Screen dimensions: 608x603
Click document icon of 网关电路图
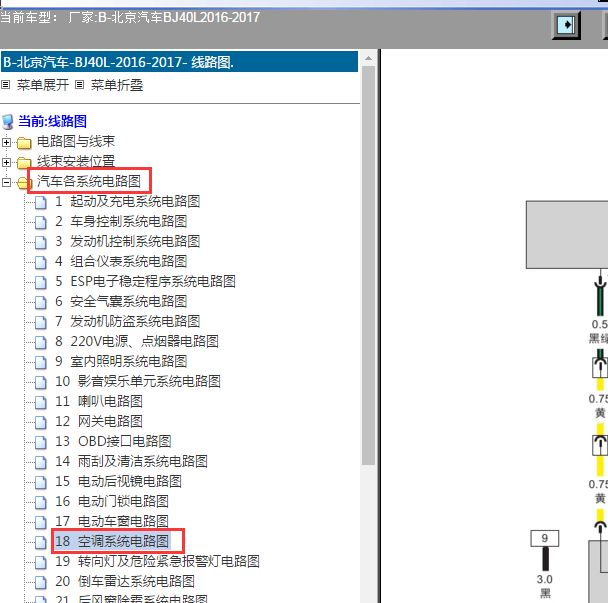(40, 422)
